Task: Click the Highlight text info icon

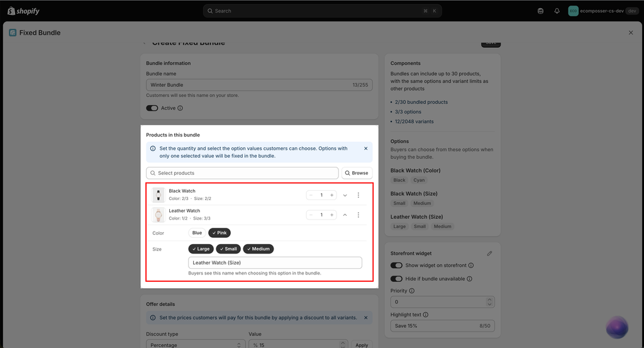Action: coord(426,315)
